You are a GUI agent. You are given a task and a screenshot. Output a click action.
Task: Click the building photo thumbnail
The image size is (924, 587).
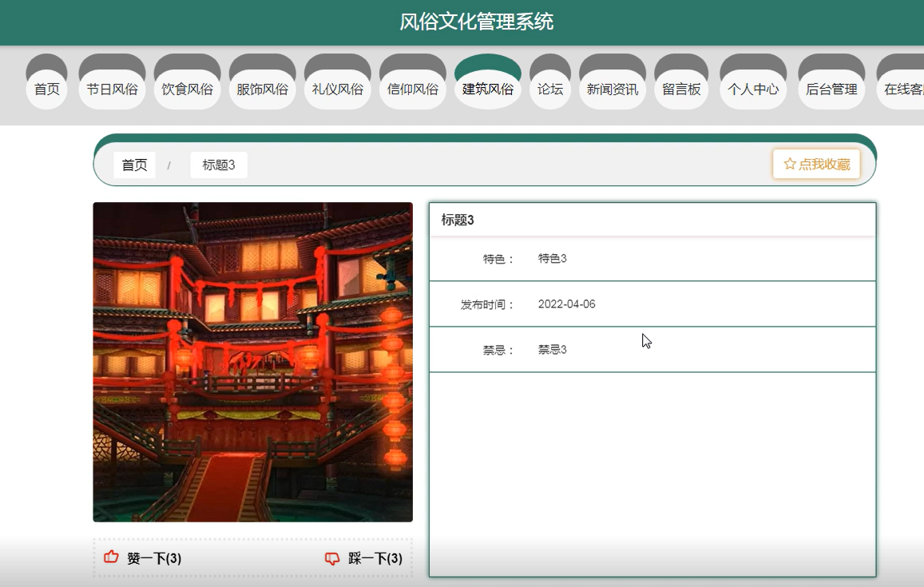253,362
